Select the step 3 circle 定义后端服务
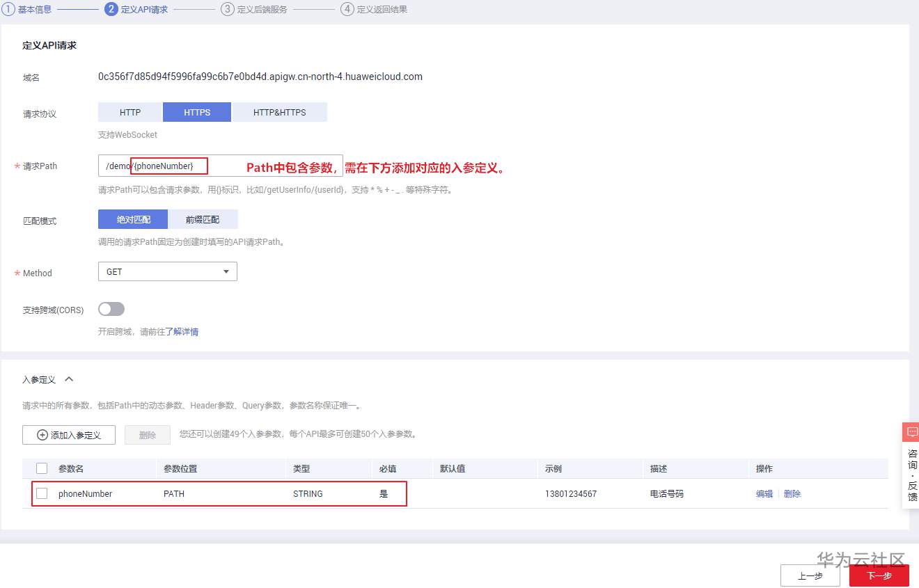Screen dimensions: 919x588 pyautogui.click(x=226, y=10)
